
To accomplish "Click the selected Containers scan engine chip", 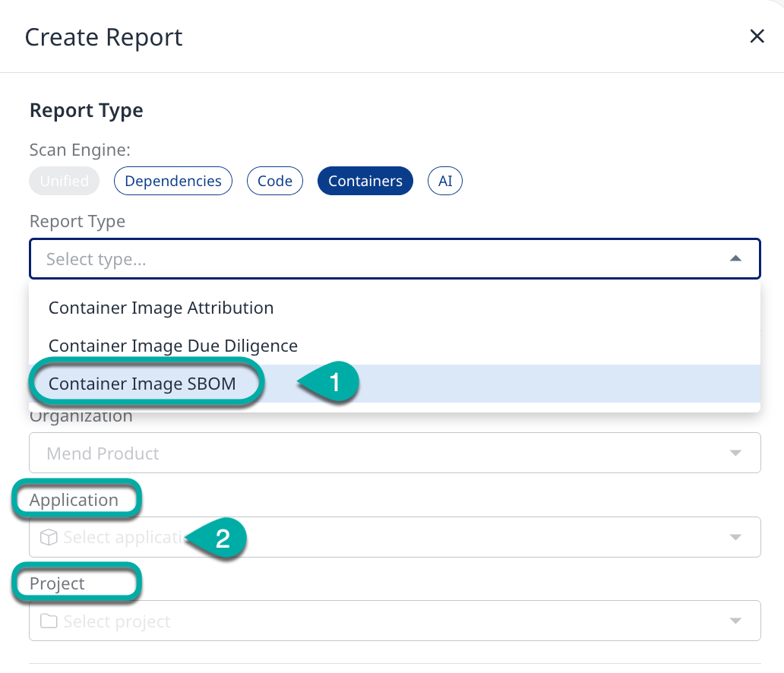I will [x=365, y=181].
